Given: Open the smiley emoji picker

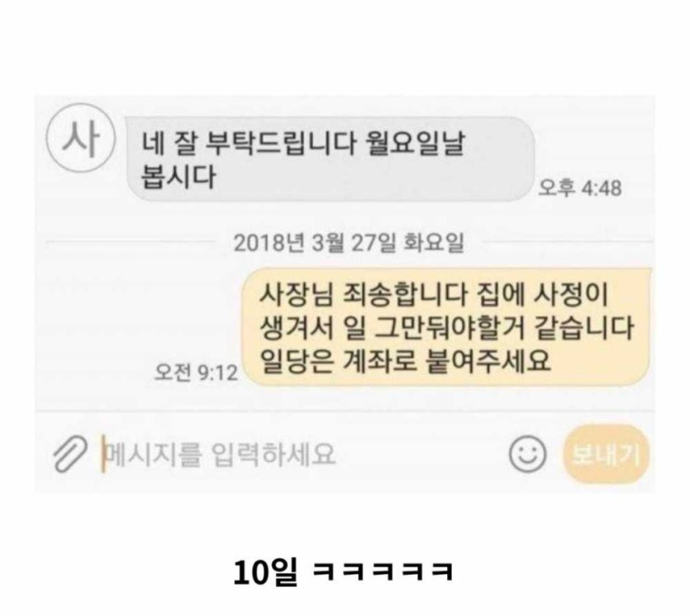Looking at the screenshot, I should point(527,454).
